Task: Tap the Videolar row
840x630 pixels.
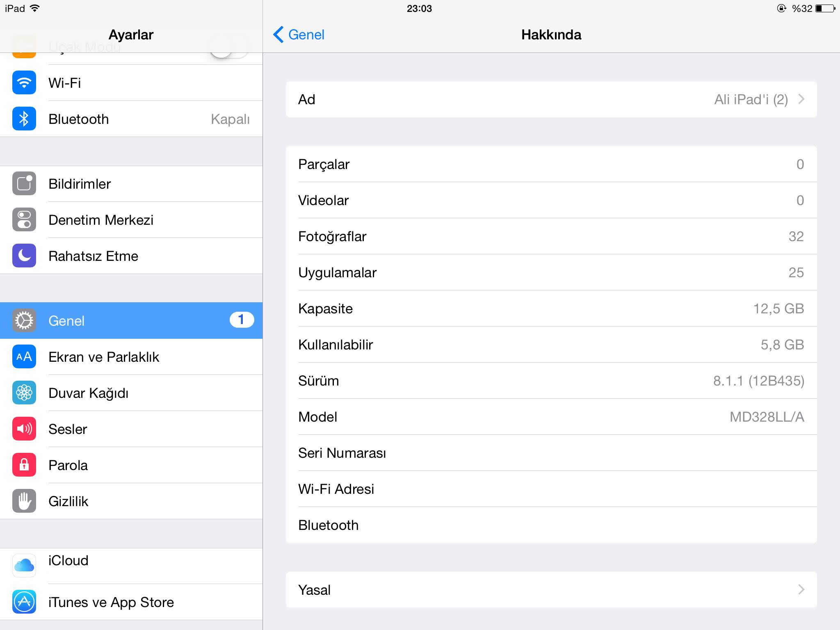Action: click(551, 200)
